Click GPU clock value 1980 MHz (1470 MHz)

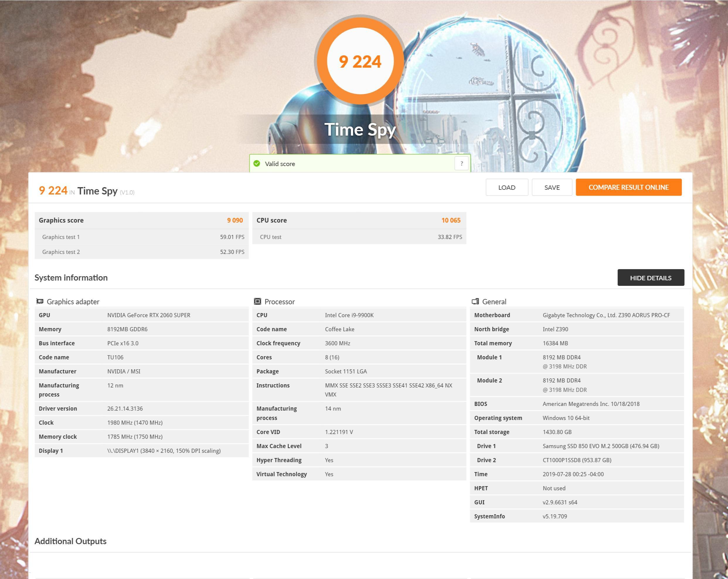point(135,422)
